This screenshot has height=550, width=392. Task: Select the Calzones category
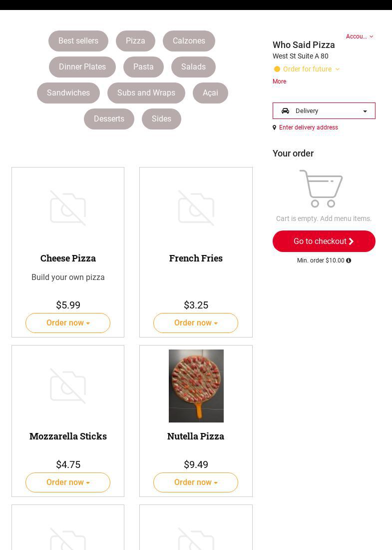click(189, 41)
